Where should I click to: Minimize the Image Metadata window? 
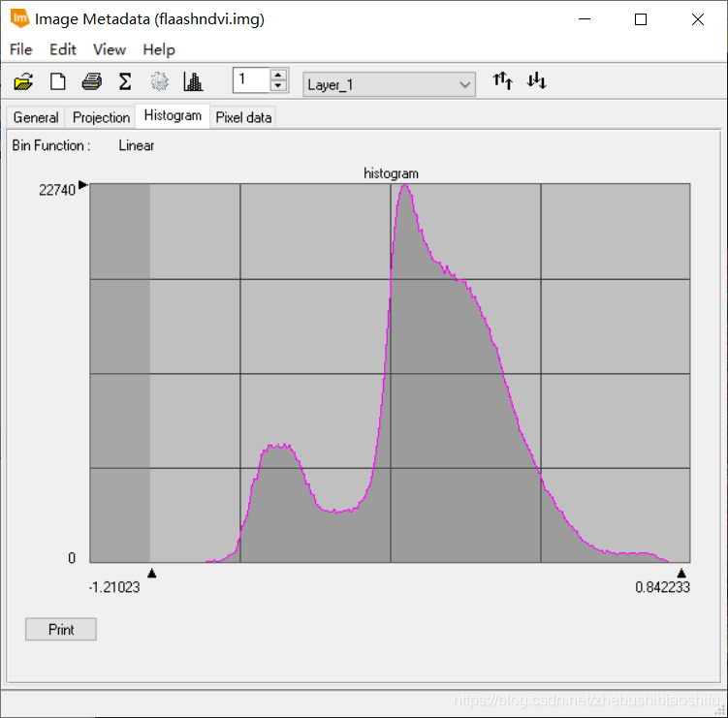(585, 19)
